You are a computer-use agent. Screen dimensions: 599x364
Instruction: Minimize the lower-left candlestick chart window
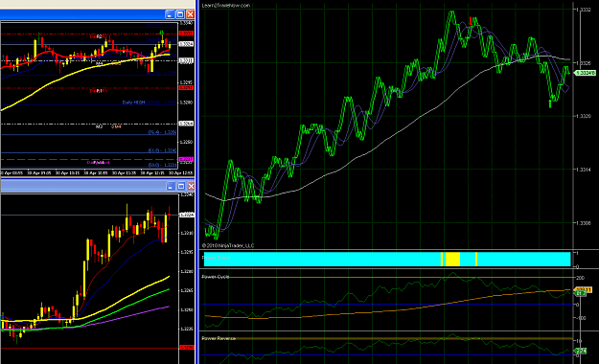click(171, 186)
